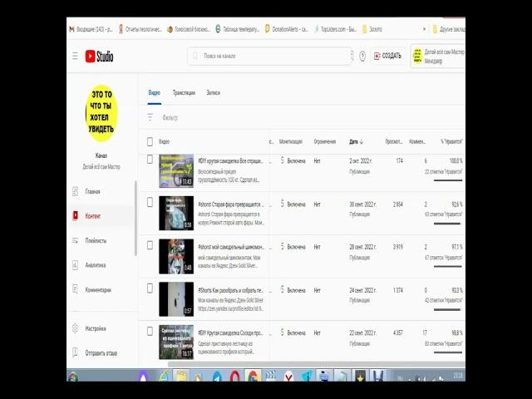This screenshot has width=532, height=399.
Task: Click the Windows Start button
Action: [72, 377]
